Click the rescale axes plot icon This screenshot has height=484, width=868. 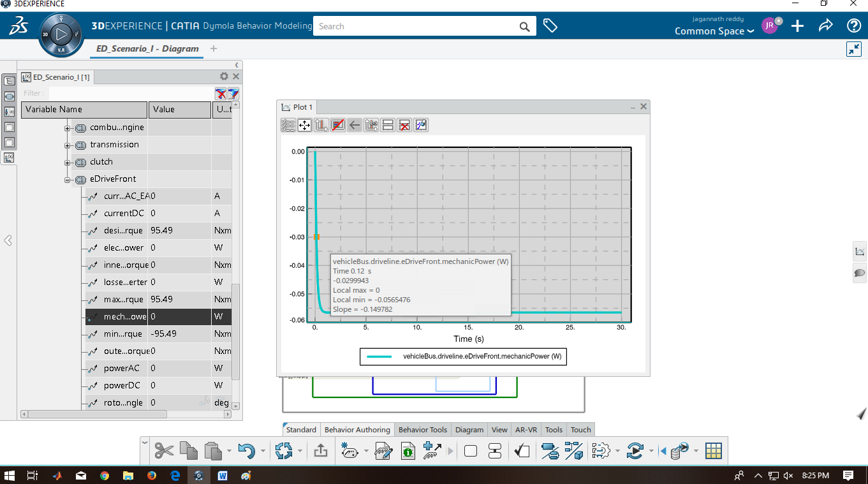click(x=321, y=125)
